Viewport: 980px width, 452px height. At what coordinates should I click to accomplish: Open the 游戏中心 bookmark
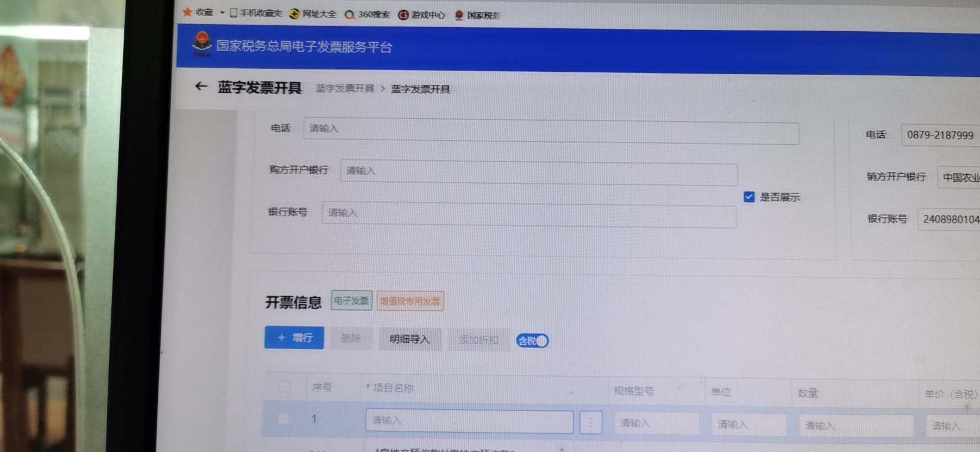coord(422,15)
